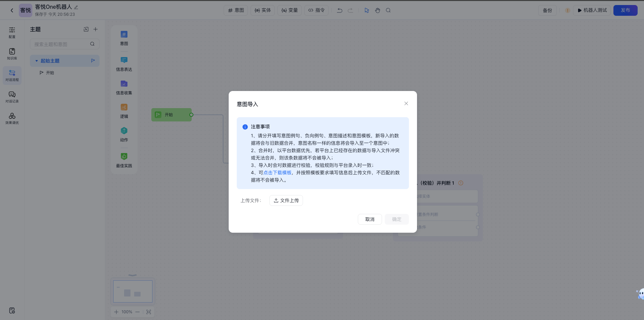
Task: Click the 点击下载模板 download template link
Action: click(x=277, y=172)
